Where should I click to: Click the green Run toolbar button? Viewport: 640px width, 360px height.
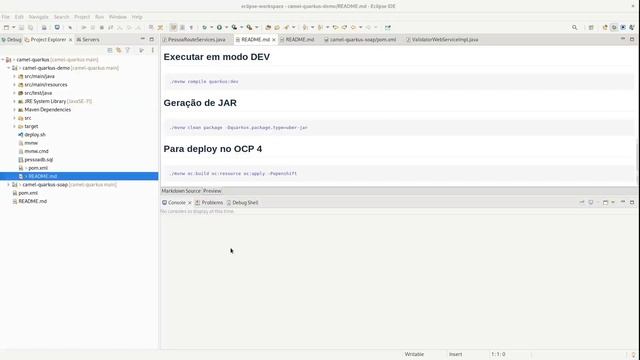pos(220,27)
